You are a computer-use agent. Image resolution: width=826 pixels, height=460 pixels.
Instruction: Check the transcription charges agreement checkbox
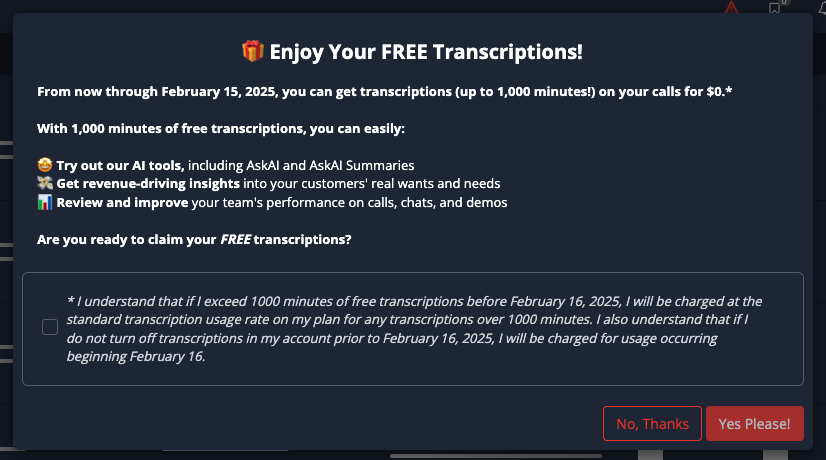pyautogui.click(x=50, y=327)
